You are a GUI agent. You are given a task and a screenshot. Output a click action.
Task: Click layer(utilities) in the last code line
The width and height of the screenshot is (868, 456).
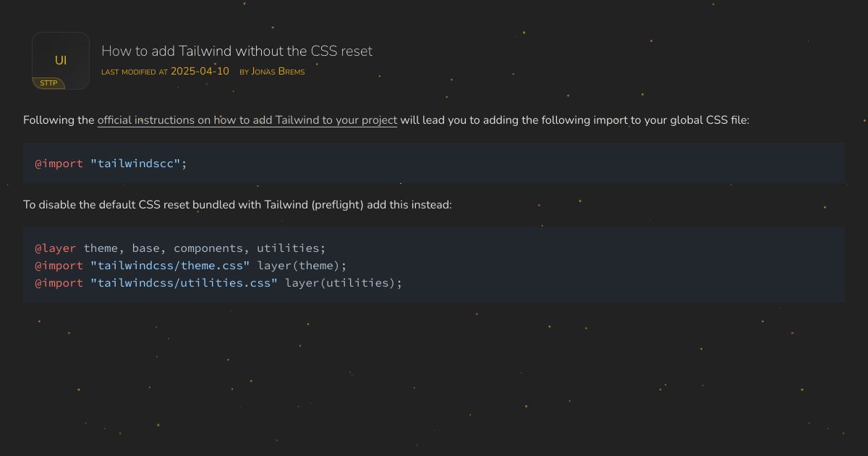343,283
